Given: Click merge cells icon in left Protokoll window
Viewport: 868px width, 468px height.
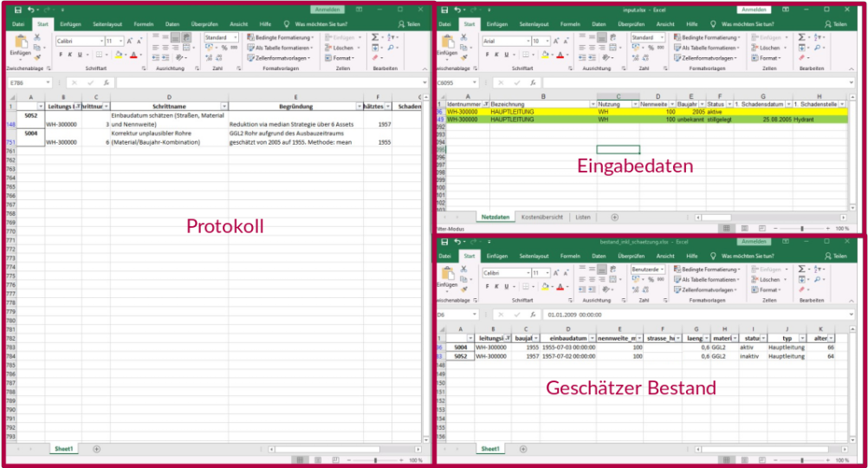Looking at the screenshot, I should (186, 48).
